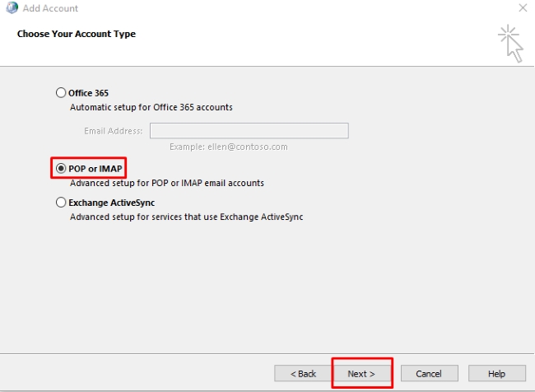
Task: Cancel the Add Account wizard
Action: click(429, 374)
